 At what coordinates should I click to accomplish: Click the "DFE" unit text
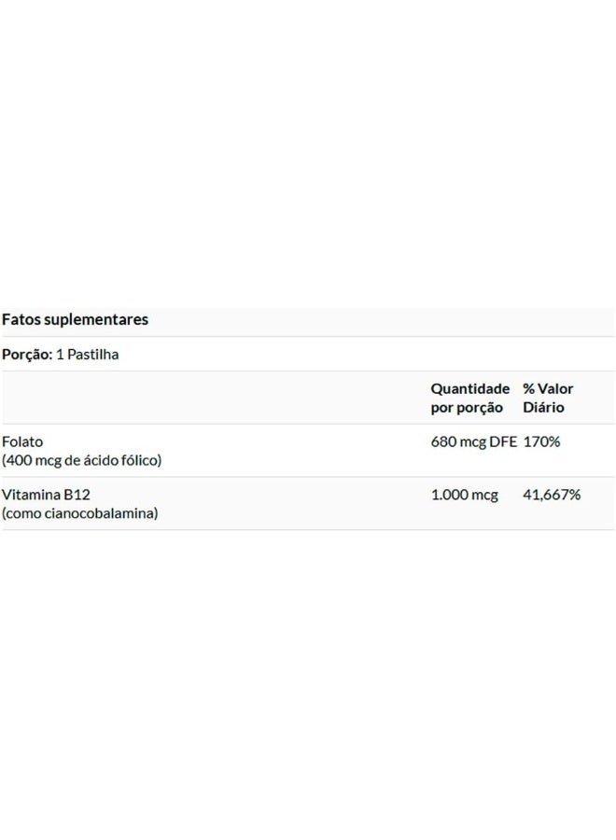tap(502, 441)
